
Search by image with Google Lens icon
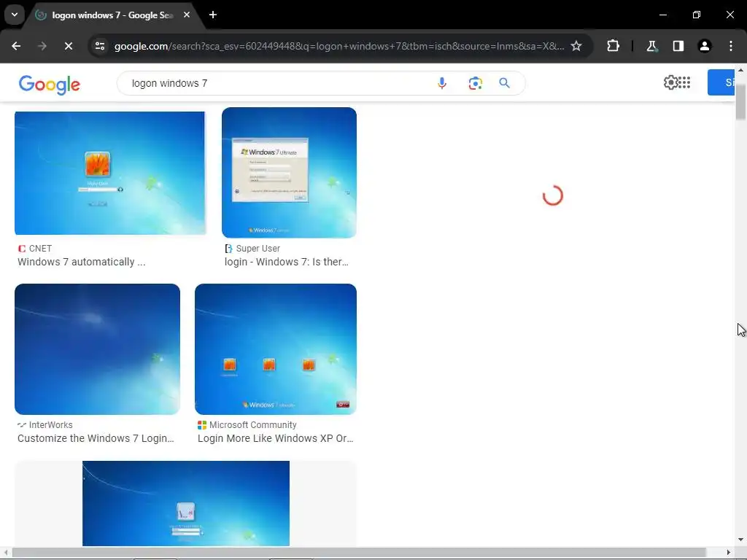coord(475,83)
